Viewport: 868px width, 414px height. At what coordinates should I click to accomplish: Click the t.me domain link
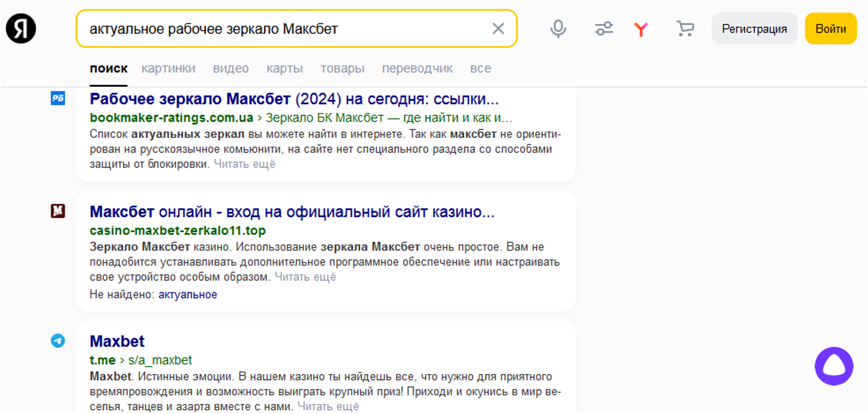click(x=102, y=360)
